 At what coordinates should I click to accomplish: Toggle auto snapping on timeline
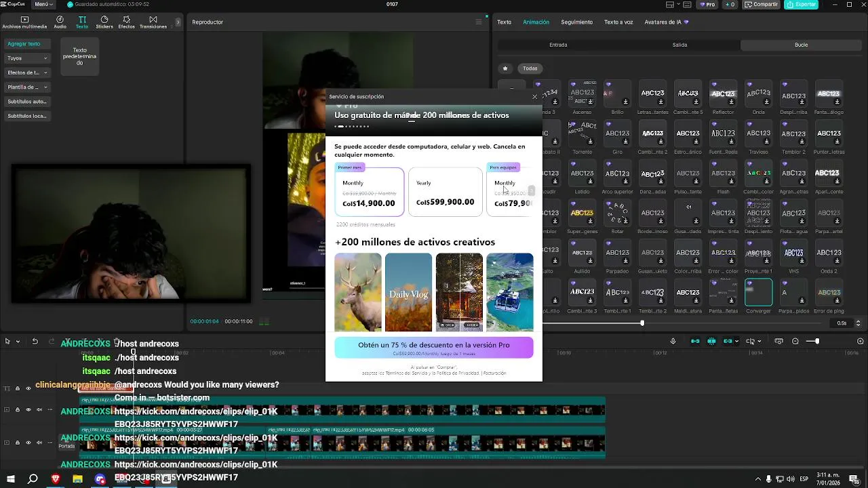(711, 342)
